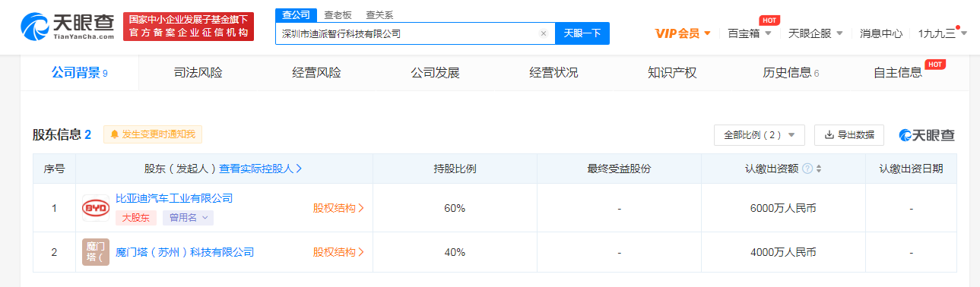Screen dimensions: 980x287
Task: Sort by 认缴出资额 using the arrows icon
Action: (x=819, y=169)
